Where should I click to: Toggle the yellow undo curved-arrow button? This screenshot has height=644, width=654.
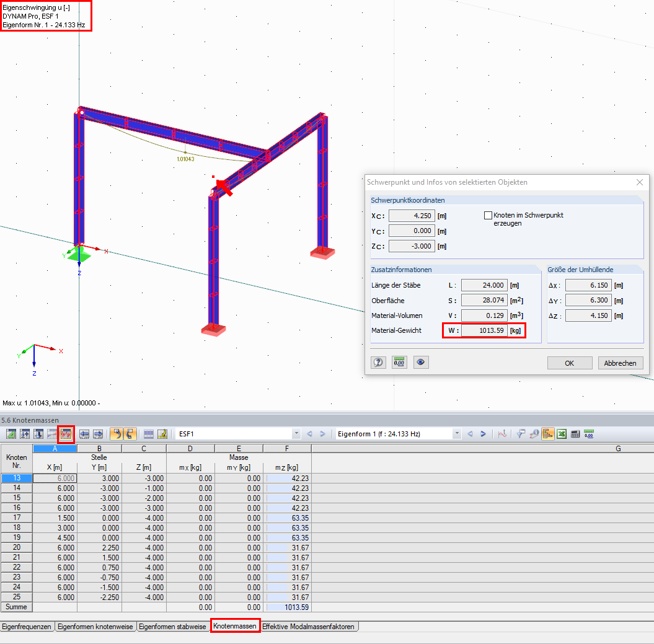tap(118, 434)
